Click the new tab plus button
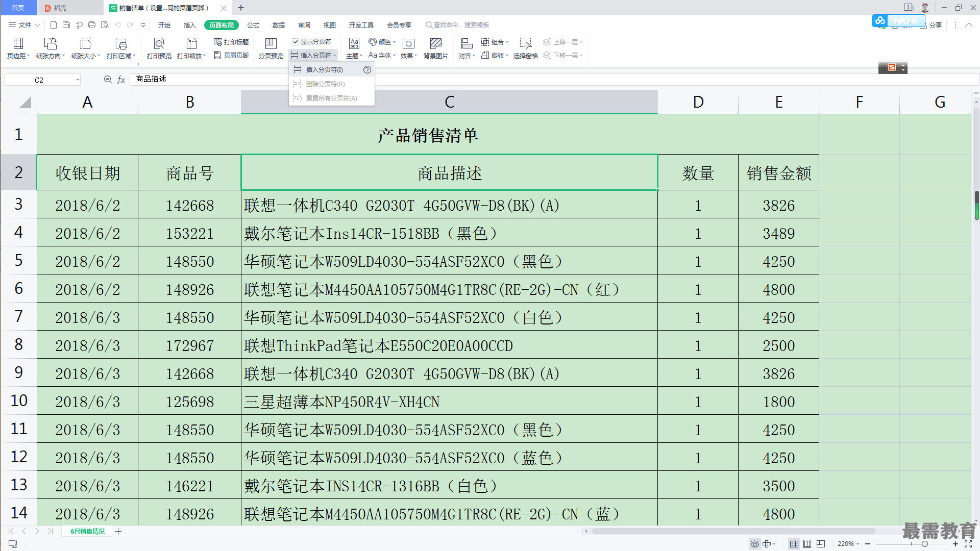 point(241,8)
